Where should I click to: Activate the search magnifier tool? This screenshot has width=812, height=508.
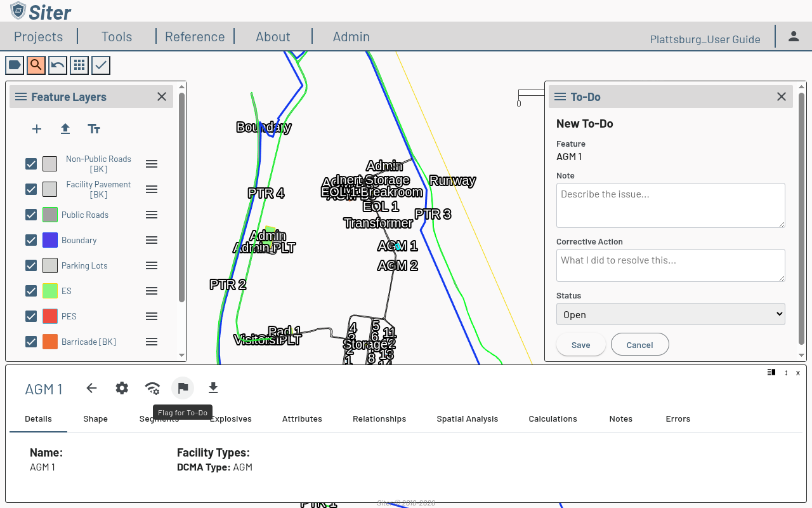[36, 65]
